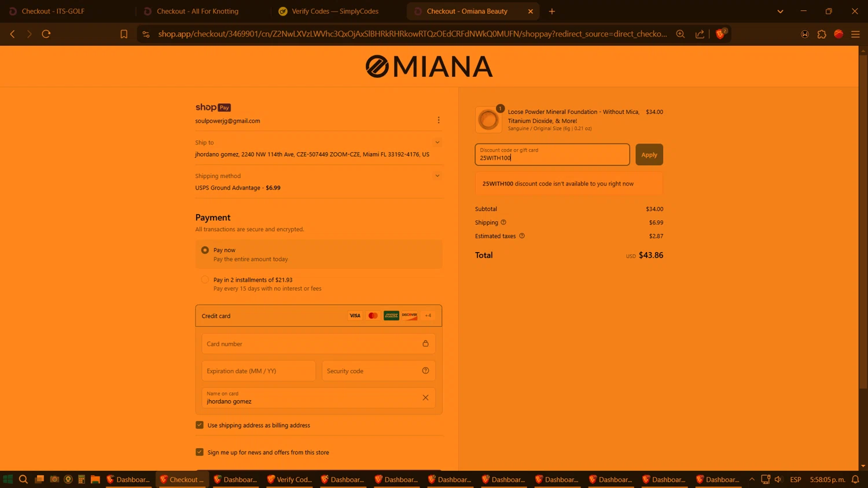Select Pay in 2 installments radio option
Screen dimensions: 868x488
point(205,280)
